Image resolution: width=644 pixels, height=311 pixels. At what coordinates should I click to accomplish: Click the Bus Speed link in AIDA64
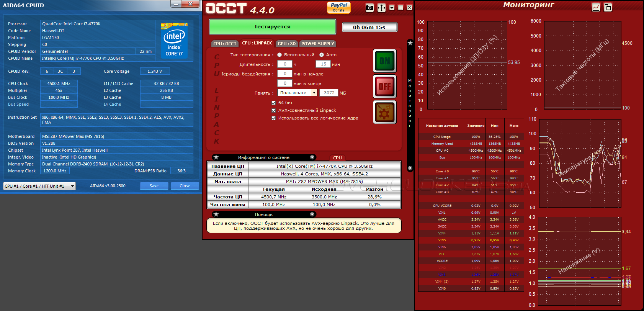18,104
